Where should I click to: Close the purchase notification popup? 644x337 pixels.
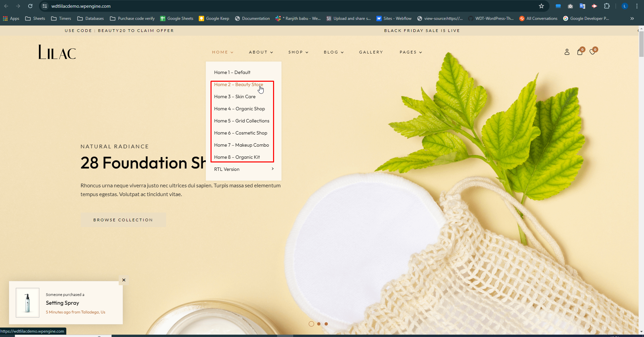pos(124,280)
